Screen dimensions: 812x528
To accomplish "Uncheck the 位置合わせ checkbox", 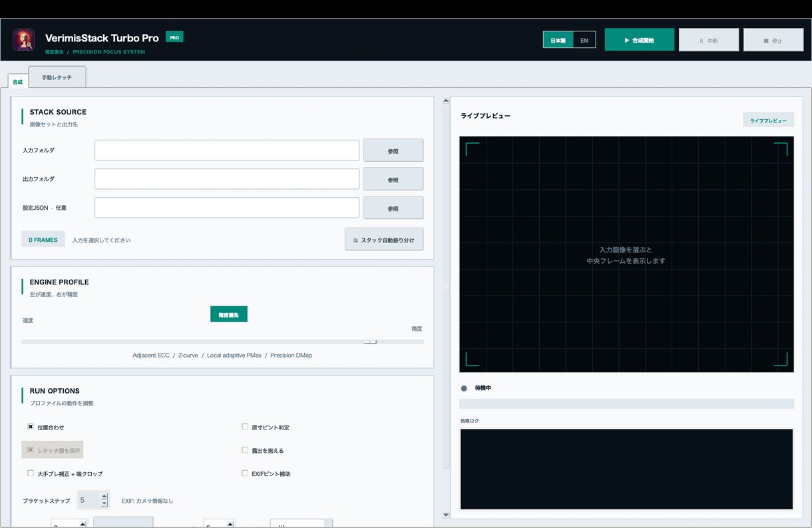I will pyautogui.click(x=31, y=427).
